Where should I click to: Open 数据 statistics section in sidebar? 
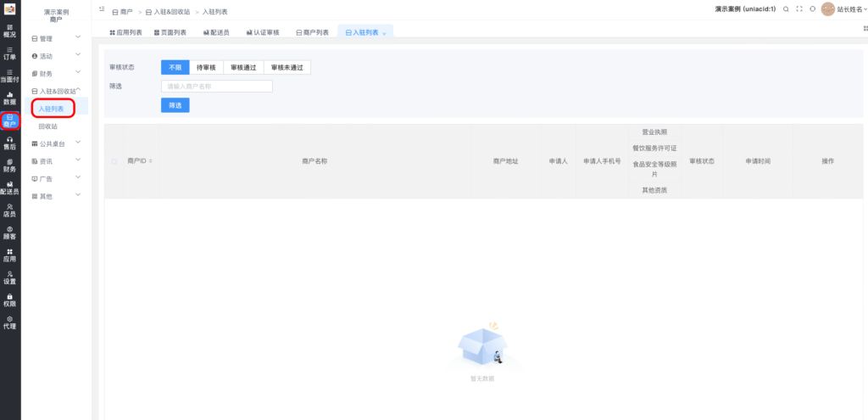(x=10, y=98)
